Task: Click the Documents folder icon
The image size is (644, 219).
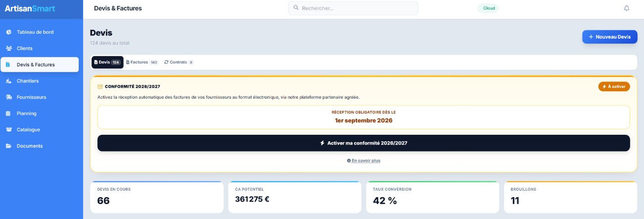Action: [x=9, y=146]
